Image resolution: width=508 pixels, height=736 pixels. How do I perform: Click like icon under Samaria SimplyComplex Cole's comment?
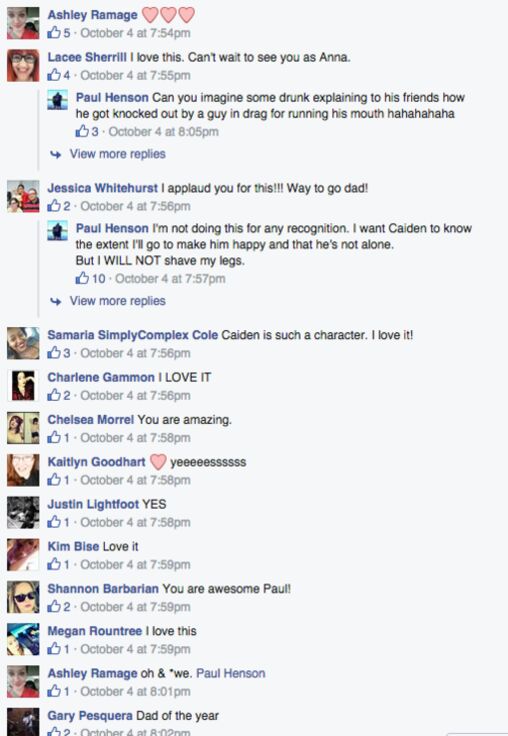(x=54, y=353)
